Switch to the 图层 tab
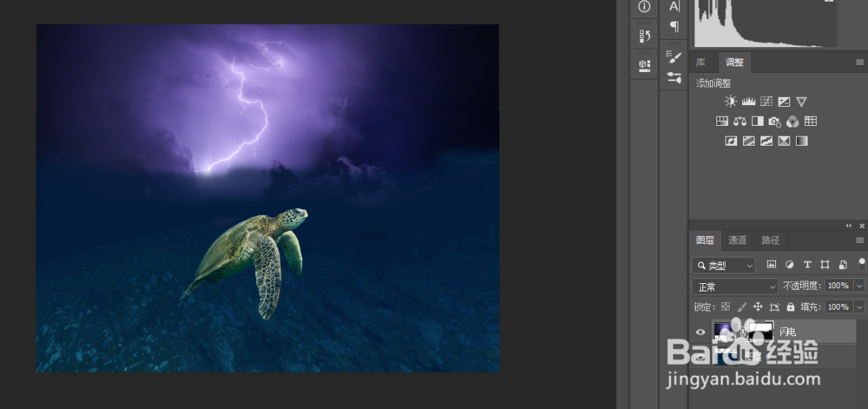The height and width of the screenshot is (409, 868). [x=705, y=241]
